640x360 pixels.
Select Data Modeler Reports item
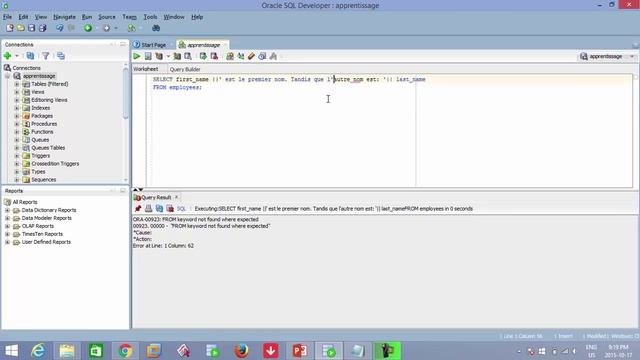[x=47, y=218]
